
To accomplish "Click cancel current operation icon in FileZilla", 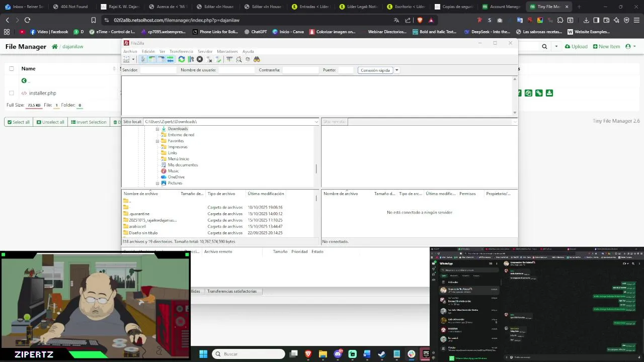I will 200,59.
